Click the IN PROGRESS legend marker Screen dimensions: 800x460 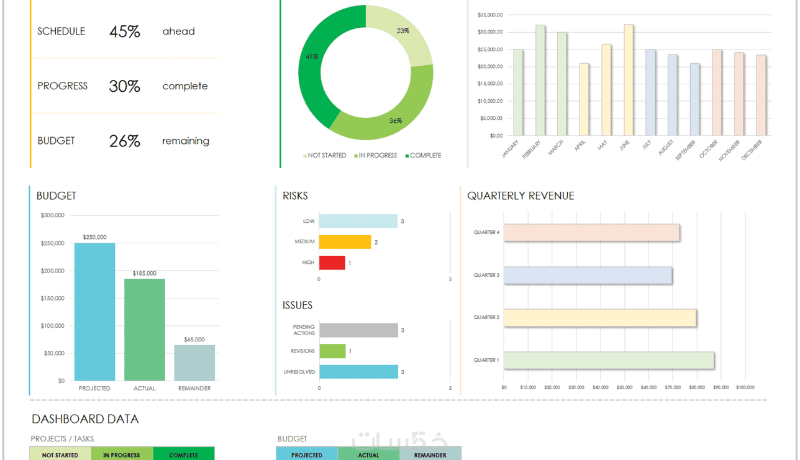point(356,156)
